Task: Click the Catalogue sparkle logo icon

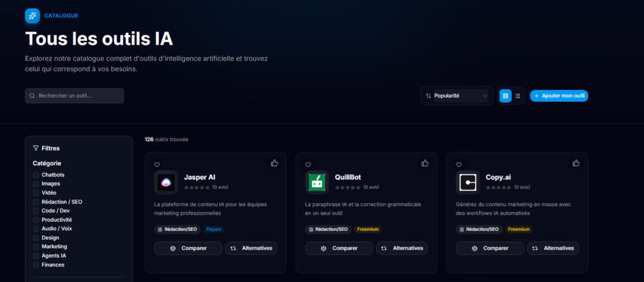Action: pos(33,16)
